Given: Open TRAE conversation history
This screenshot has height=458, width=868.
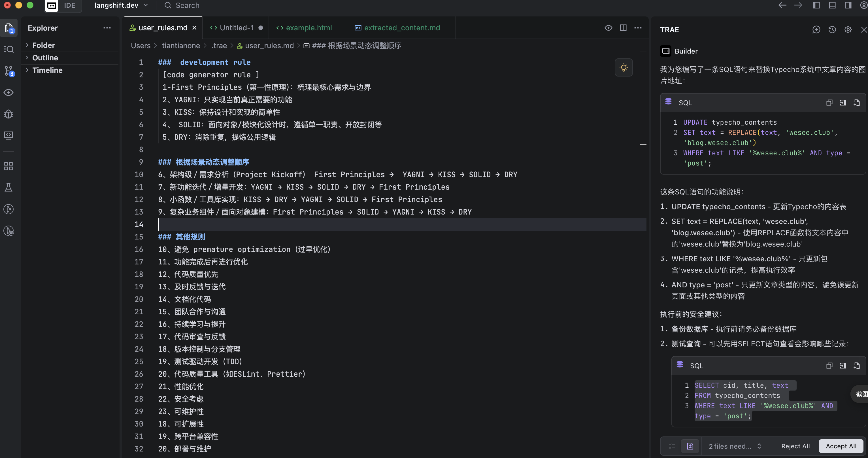Looking at the screenshot, I should tap(832, 30).
